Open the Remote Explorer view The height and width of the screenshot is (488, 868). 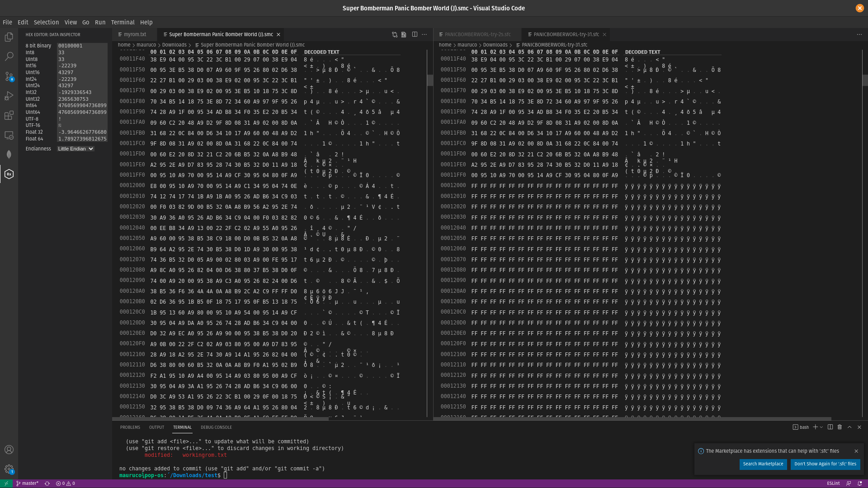pyautogui.click(x=9, y=135)
